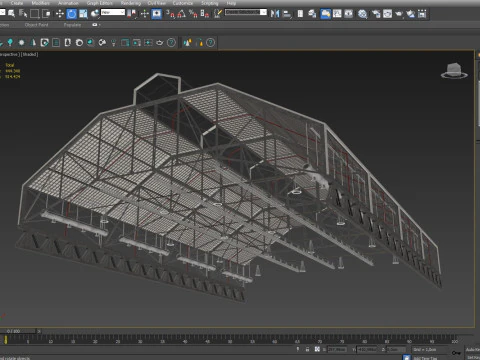This screenshot has width=480, height=360.
Task: Open the Named Selection Sets dropdown
Action: coord(246,12)
